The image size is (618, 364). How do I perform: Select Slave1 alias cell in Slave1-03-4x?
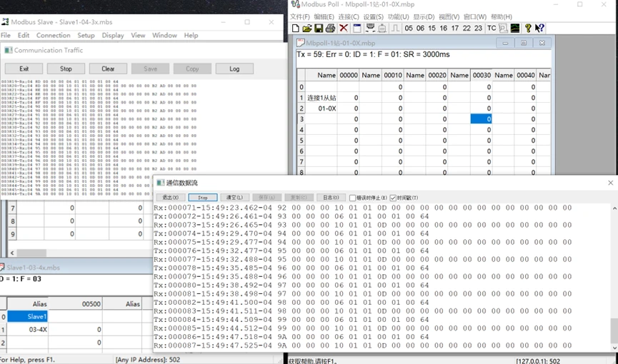tap(28, 316)
